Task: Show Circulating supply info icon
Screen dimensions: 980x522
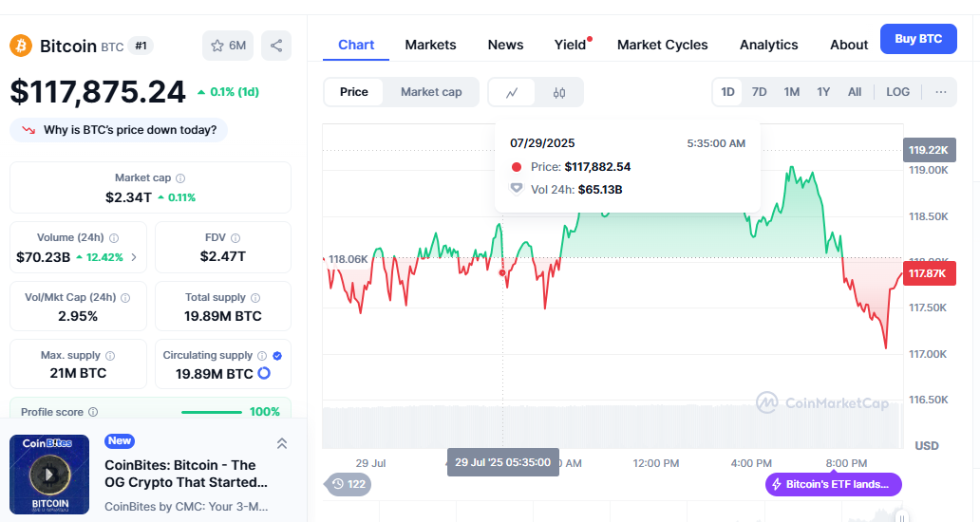Action: (x=262, y=356)
